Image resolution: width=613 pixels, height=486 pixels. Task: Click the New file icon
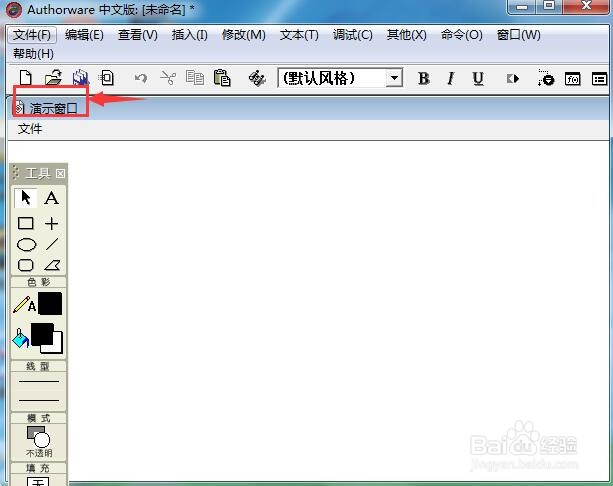pos(26,78)
